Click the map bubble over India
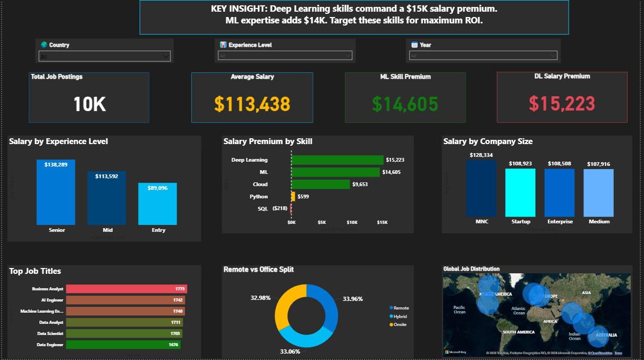The image size is (644, 360). click(x=572, y=313)
